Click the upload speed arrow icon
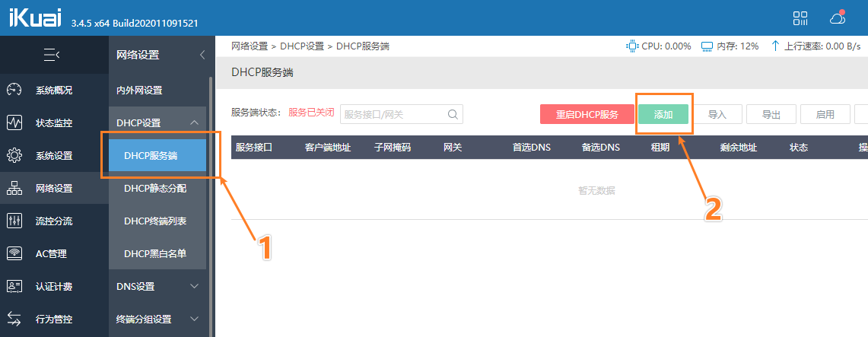Viewport: 868px width, 337px height. coord(775,46)
